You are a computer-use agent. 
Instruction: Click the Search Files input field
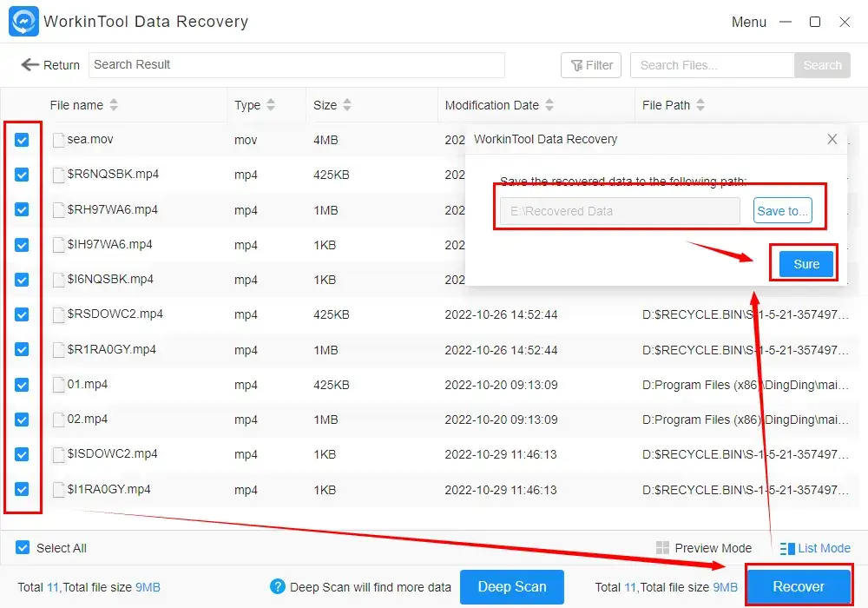point(712,65)
